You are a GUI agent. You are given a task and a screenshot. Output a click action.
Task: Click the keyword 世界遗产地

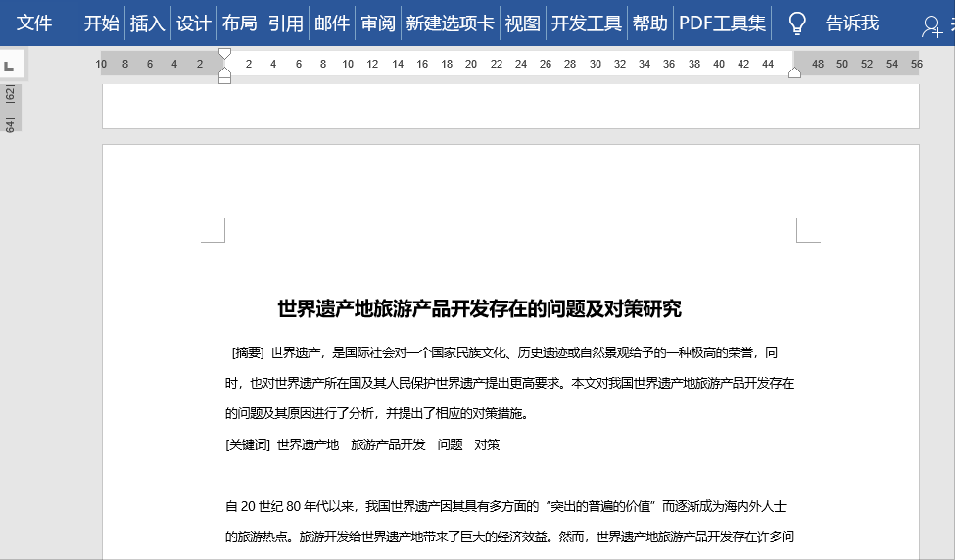308,444
